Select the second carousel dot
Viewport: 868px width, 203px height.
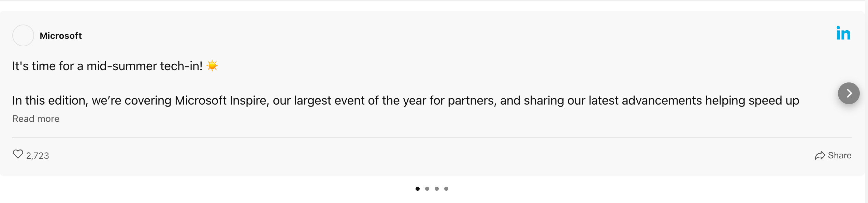428,188
